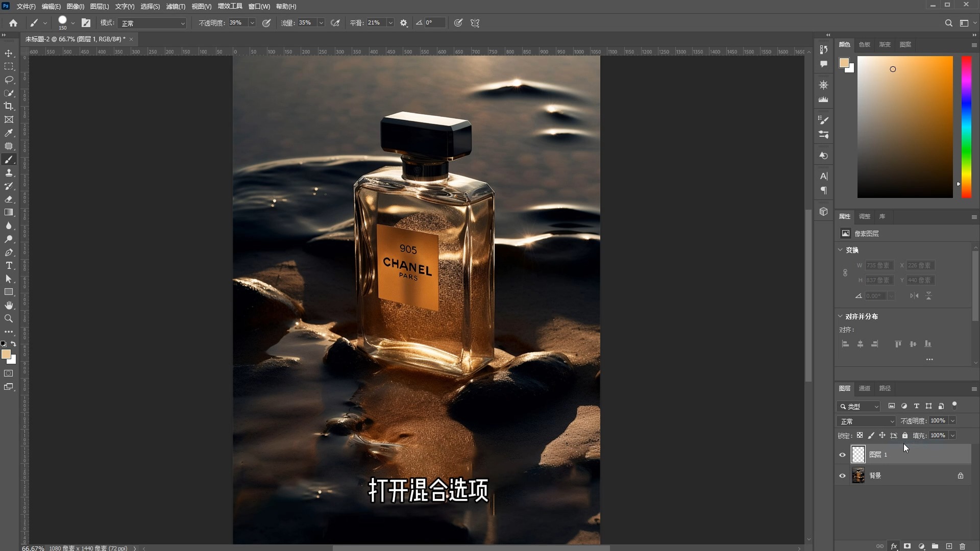Open brush preset picker arrow
Image resolution: width=980 pixels, height=551 pixels.
73,23
